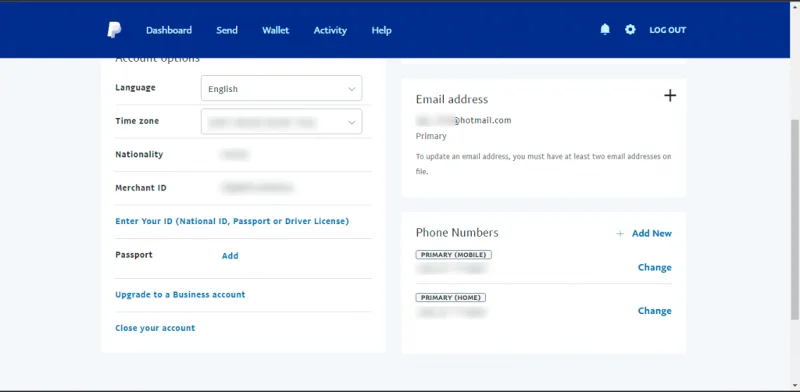Click the Language dropdown chevron arrow

[352, 89]
